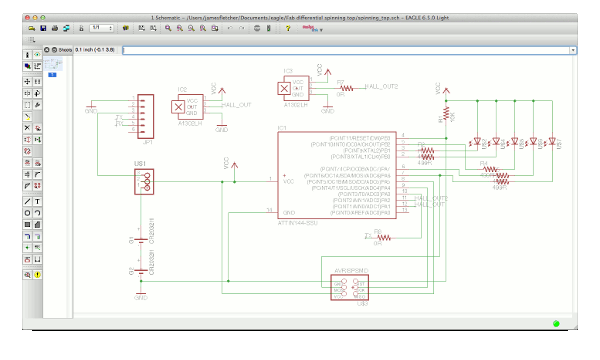Screen dimensions: 600x360
Task: Select the Dimension tool
Action: (37, 259)
